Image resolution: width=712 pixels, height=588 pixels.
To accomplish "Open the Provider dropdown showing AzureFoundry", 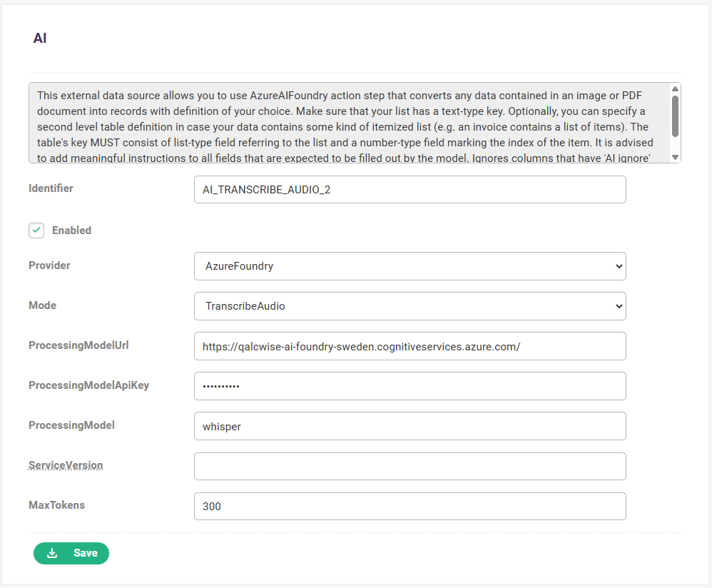I will click(410, 266).
